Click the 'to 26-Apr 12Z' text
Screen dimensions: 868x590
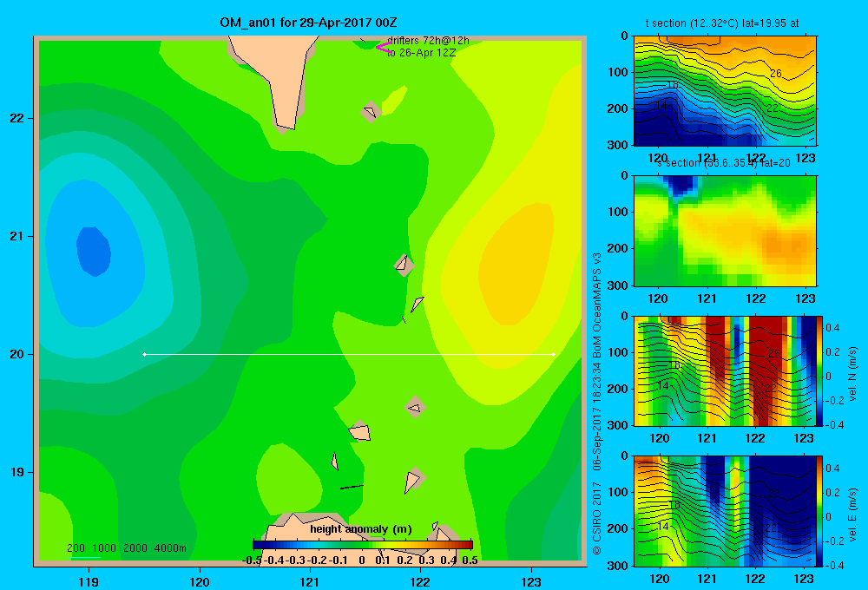click(x=421, y=53)
